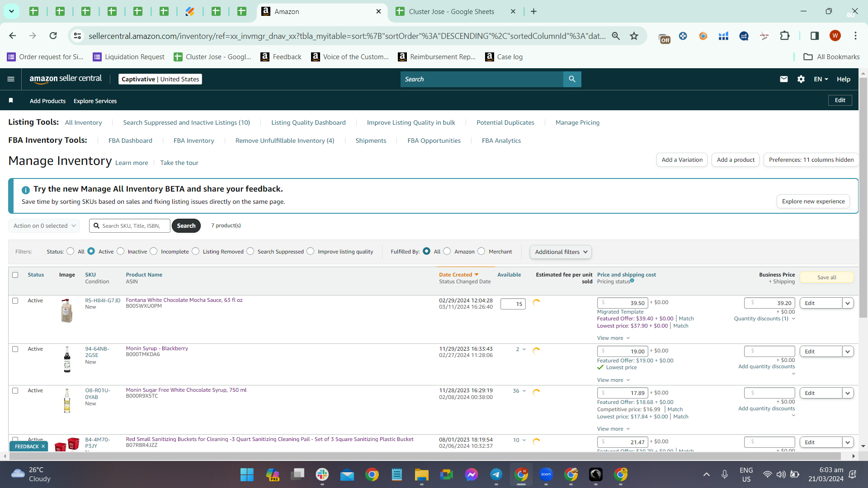Open Telegram from the taskbar
The width and height of the screenshot is (868, 488).
pyautogui.click(x=496, y=474)
